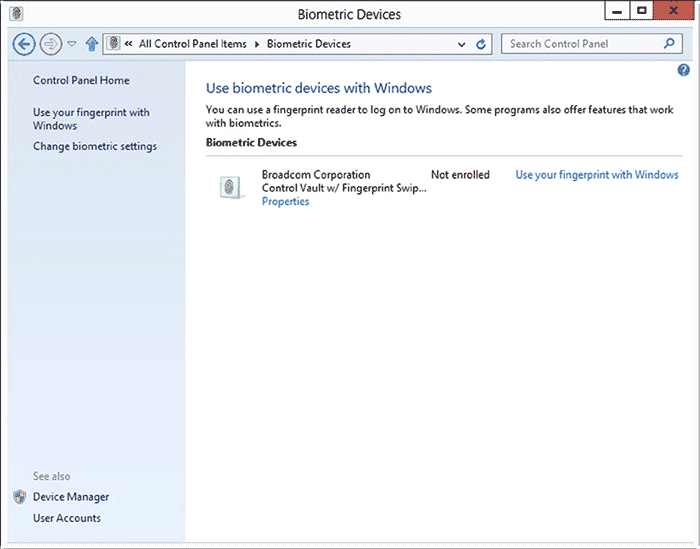The image size is (700, 549).
Task: Expand the arrow after All Control Panel Items
Action: (257, 44)
